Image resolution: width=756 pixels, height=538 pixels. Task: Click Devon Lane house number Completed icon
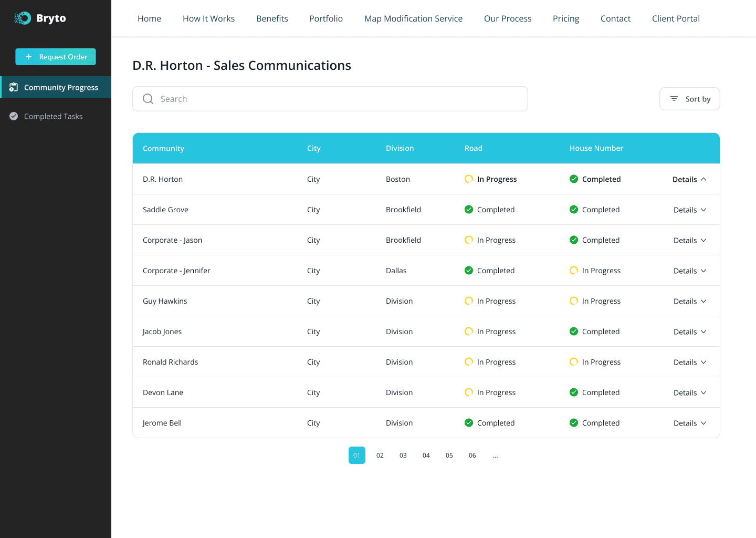tap(574, 392)
